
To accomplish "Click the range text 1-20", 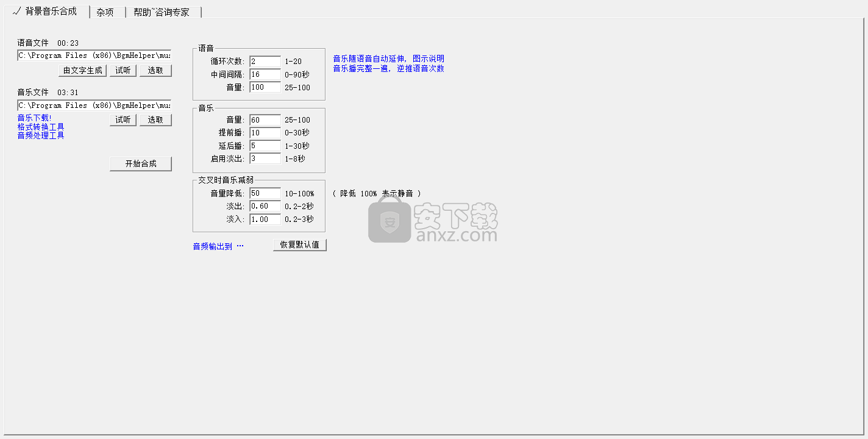I will (293, 62).
